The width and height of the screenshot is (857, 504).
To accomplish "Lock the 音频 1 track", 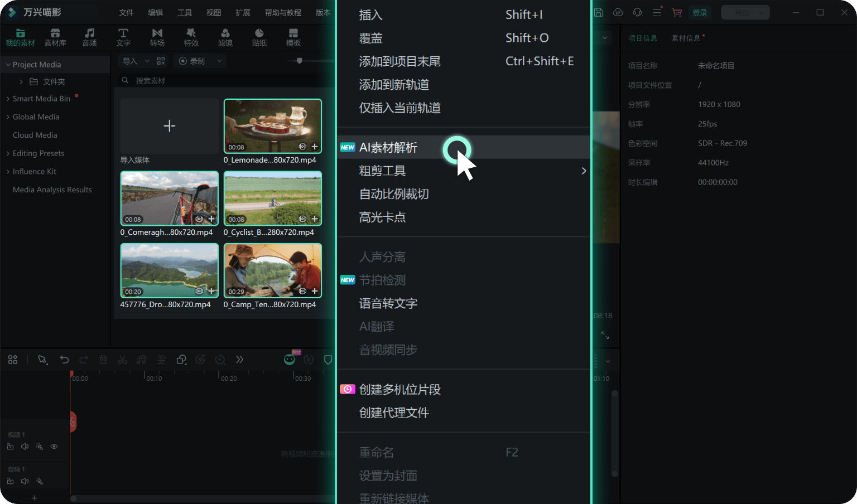I will point(10,481).
